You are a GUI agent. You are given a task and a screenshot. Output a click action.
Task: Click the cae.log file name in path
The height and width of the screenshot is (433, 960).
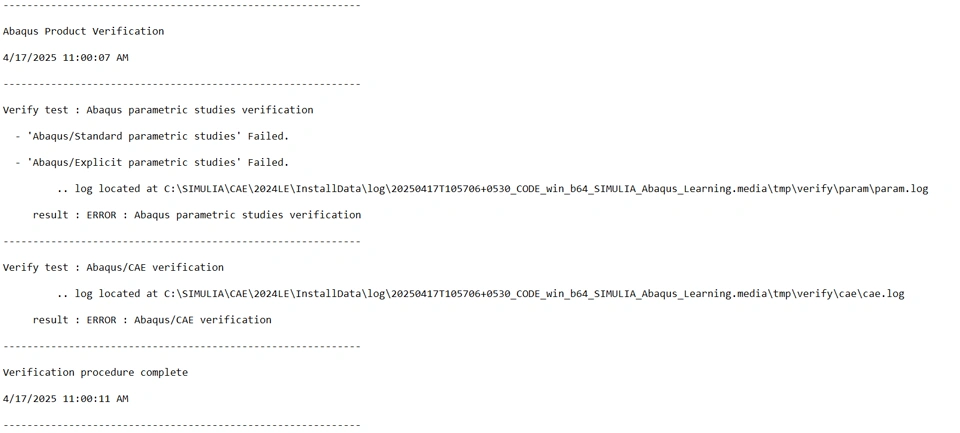point(883,294)
